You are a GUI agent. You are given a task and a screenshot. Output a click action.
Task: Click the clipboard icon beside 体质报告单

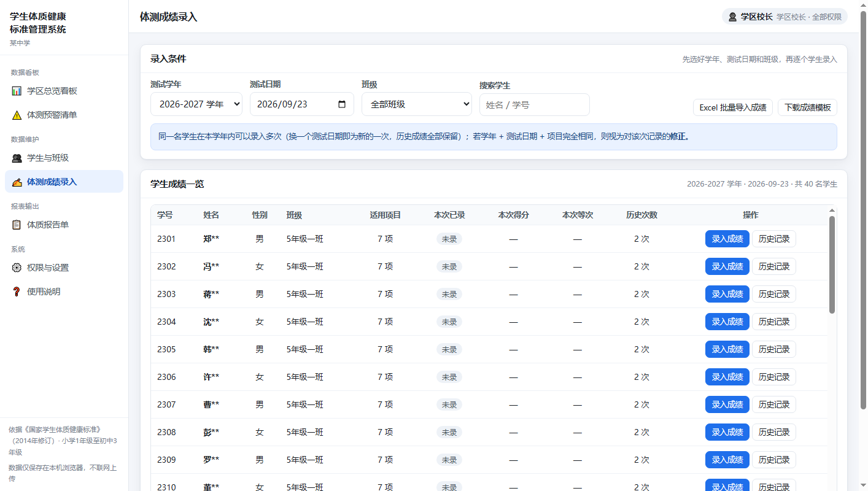pos(17,225)
